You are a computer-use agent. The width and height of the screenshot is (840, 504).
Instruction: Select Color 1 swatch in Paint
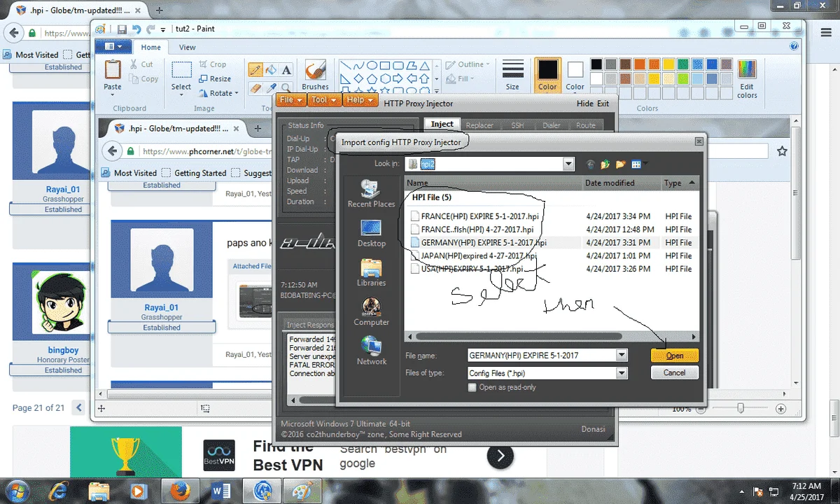click(547, 75)
